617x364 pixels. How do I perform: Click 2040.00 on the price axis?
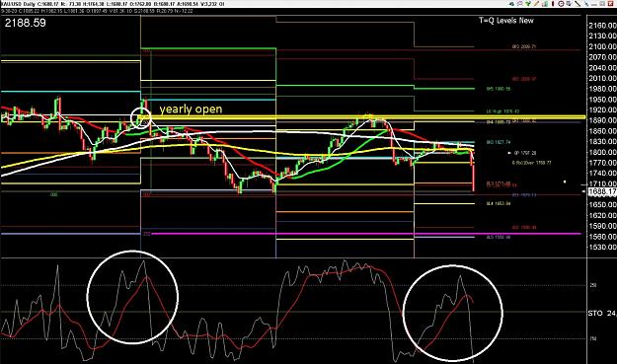pyautogui.click(x=602, y=68)
